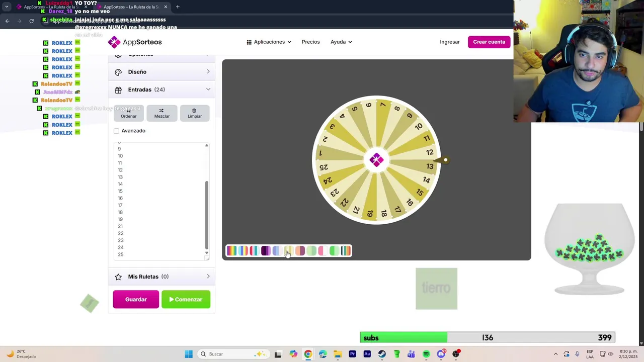The height and width of the screenshot is (362, 644).
Task: Click the taskbar volume icon
Action: tap(611, 354)
